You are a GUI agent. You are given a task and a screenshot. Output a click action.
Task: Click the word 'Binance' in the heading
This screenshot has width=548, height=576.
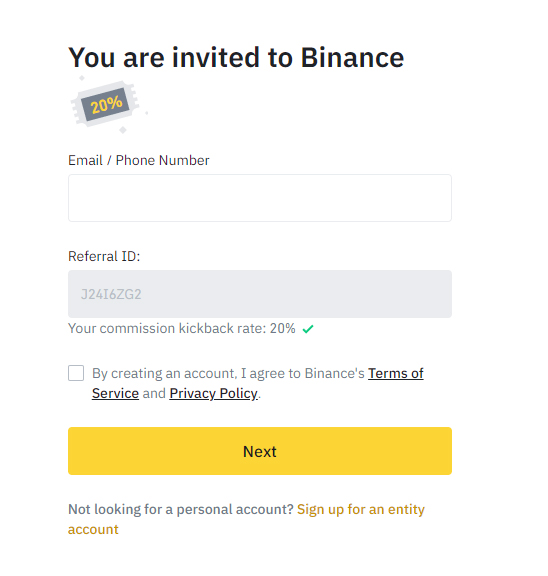352,58
